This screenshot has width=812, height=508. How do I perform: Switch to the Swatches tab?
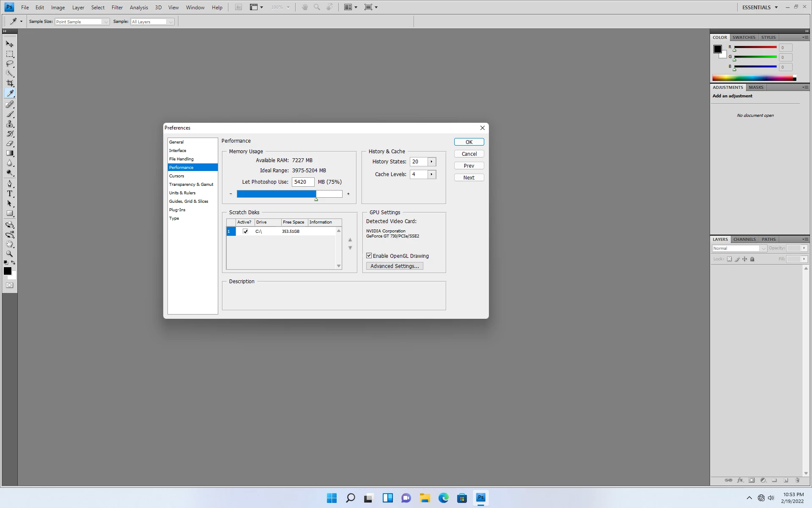point(743,37)
